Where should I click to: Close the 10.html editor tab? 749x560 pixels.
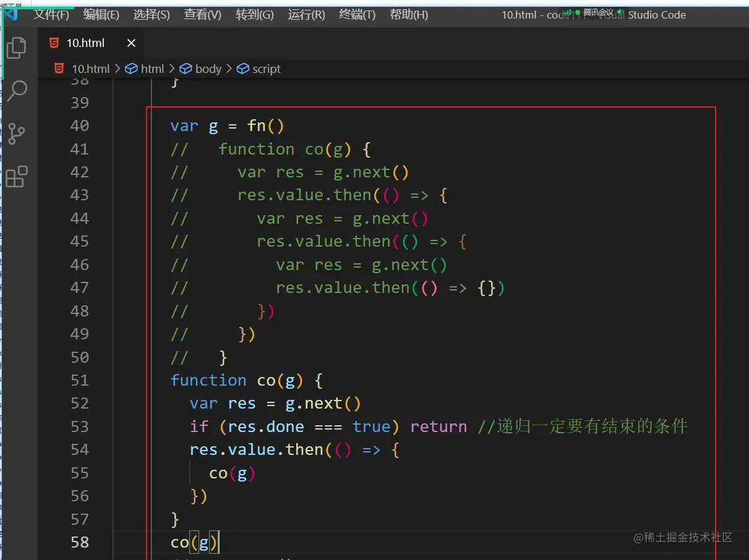click(x=131, y=43)
